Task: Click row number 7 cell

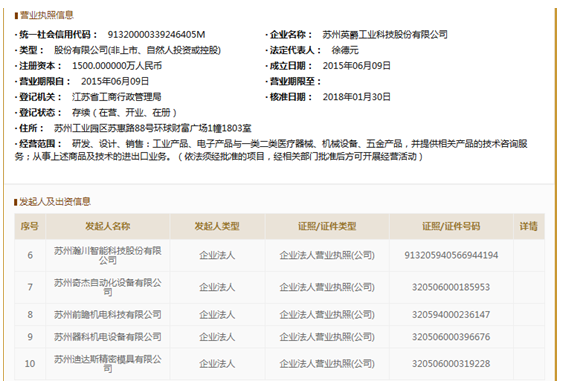Action: click(30, 287)
